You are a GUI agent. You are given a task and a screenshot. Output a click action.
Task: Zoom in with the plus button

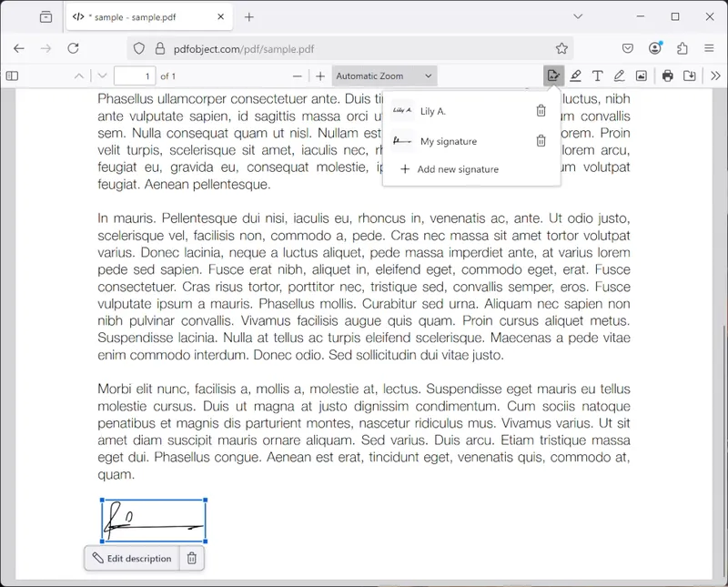click(x=319, y=76)
